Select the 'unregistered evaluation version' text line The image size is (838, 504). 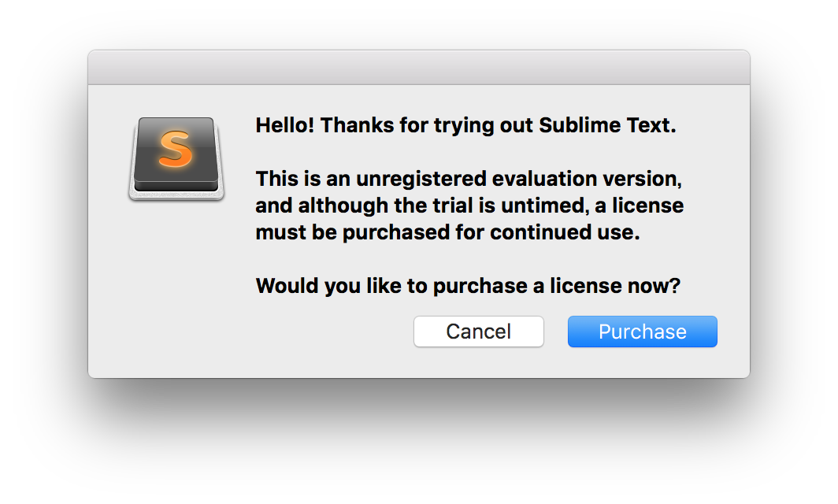click(x=469, y=179)
